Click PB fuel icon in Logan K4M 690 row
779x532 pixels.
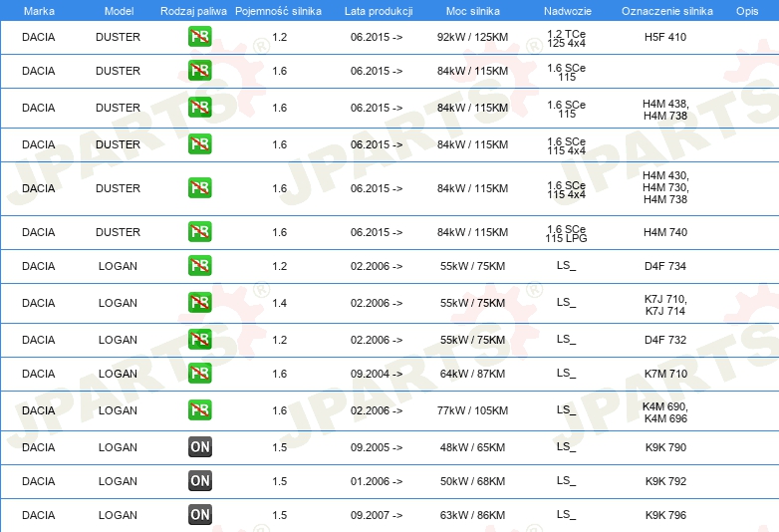pos(199,409)
